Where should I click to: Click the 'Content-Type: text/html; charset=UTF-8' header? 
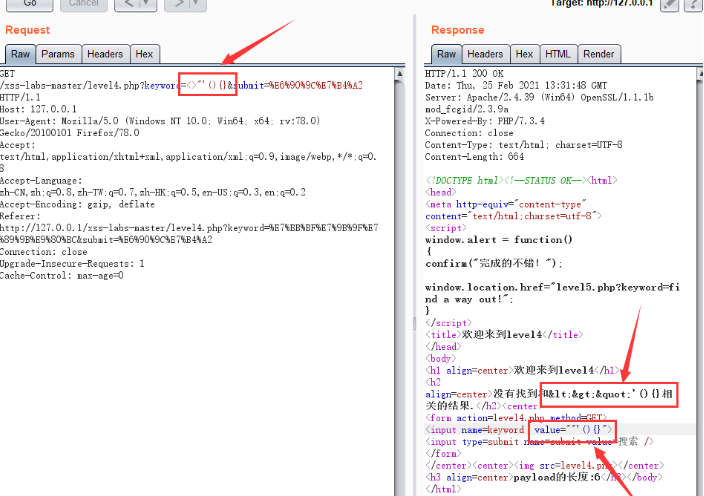[x=524, y=145]
